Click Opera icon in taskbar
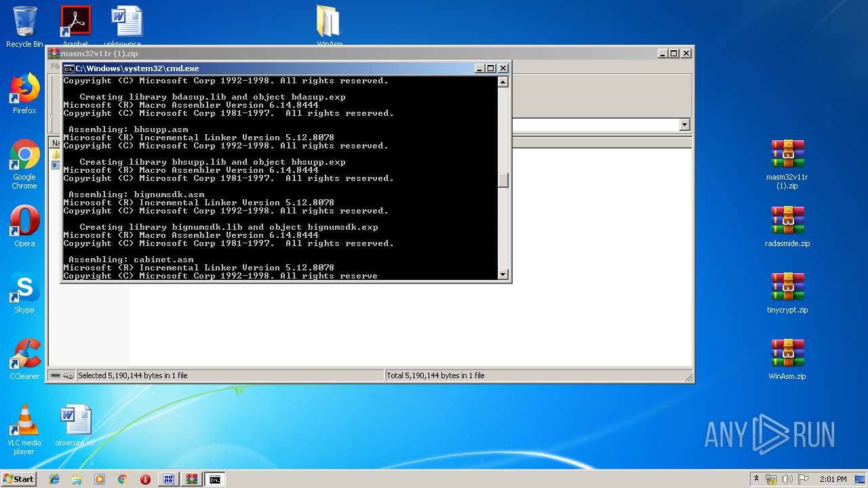Screen dimensions: 868x488 click(145, 479)
